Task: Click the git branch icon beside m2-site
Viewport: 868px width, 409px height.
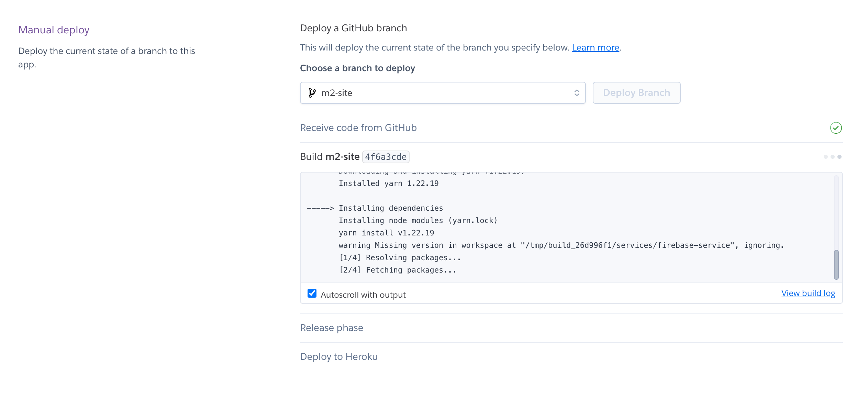Action: (311, 93)
